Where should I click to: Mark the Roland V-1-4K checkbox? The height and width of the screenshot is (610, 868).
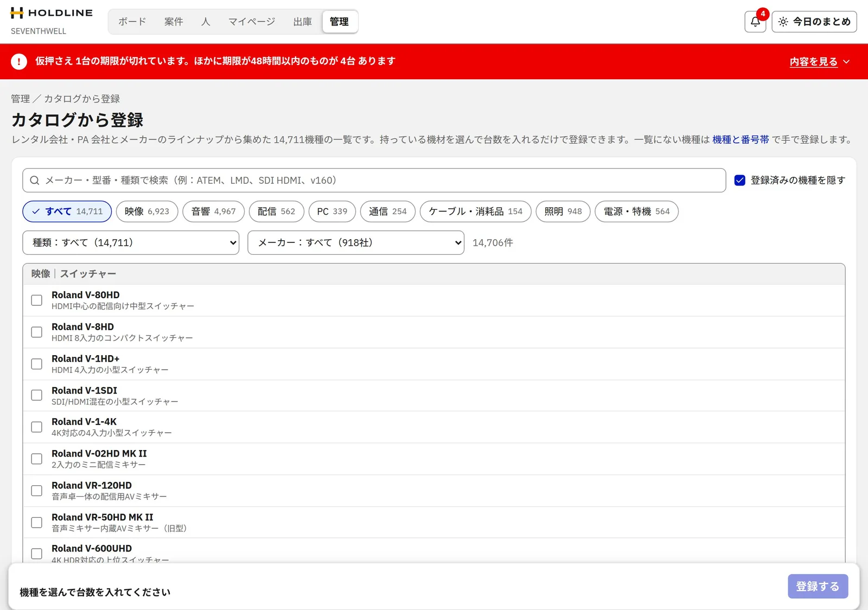pyautogui.click(x=36, y=427)
